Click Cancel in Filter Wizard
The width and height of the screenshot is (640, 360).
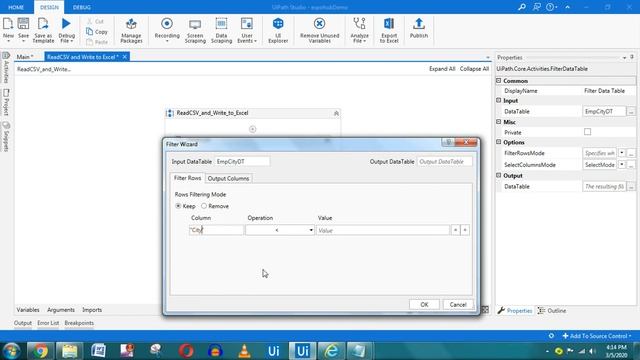click(458, 304)
